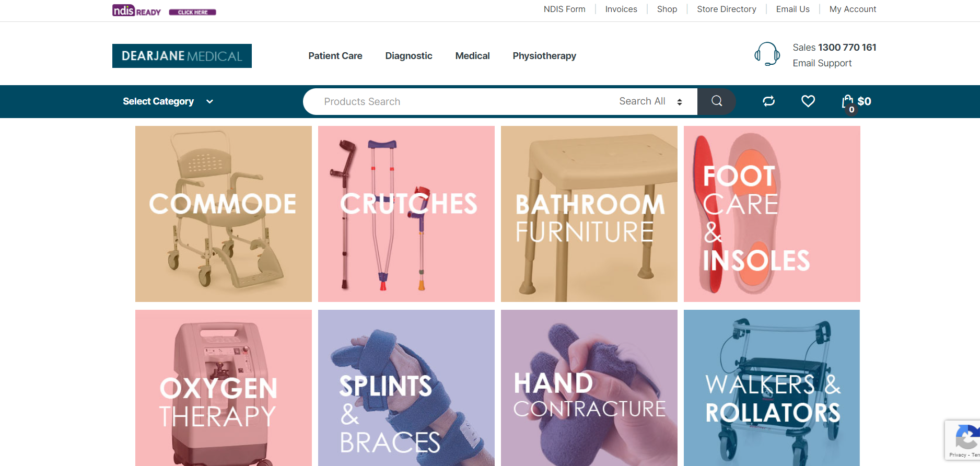Screen dimensions: 980x466
Task: Focus the Products Search field
Action: click(460, 101)
